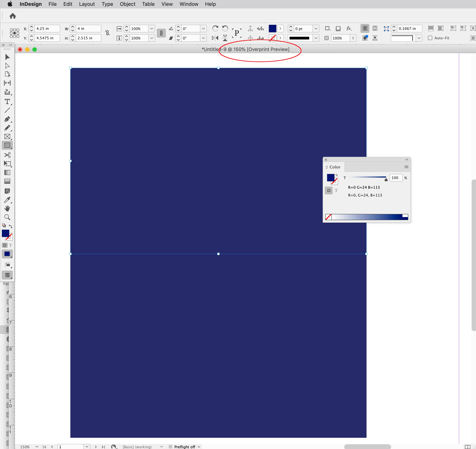Image resolution: width=476 pixels, height=449 pixels.
Task: Open the zoom level dropdown at bottom
Action: pos(37,447)
